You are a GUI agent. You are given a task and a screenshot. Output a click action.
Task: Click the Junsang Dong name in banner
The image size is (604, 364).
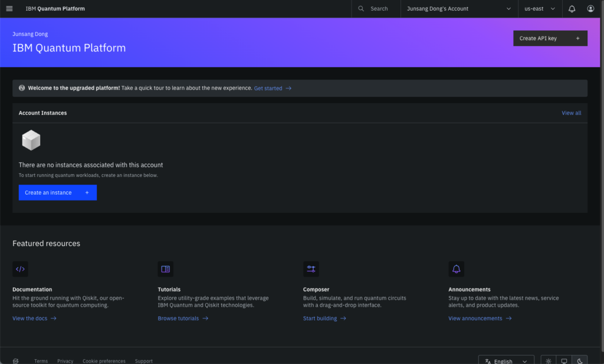[30, 34]
